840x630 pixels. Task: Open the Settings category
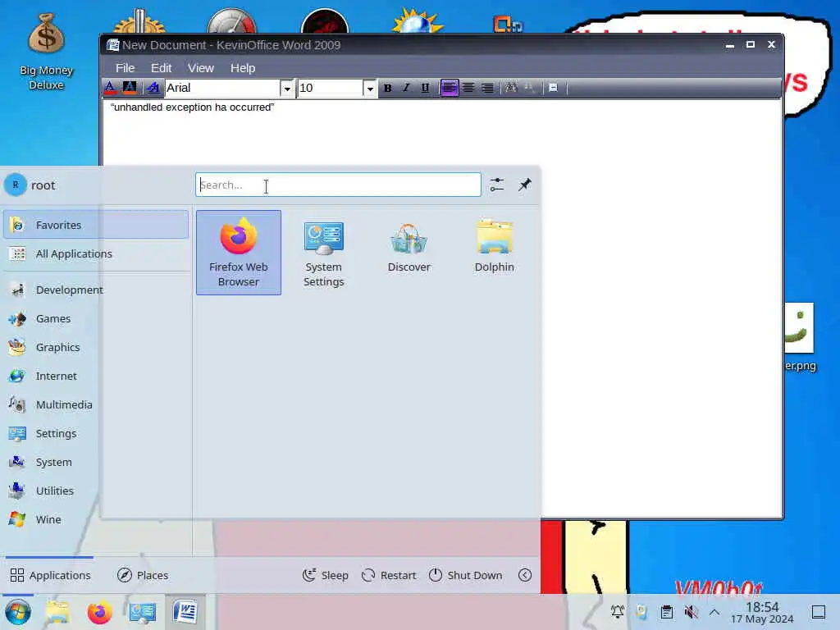pyautogui.click(x=96, y=433)
